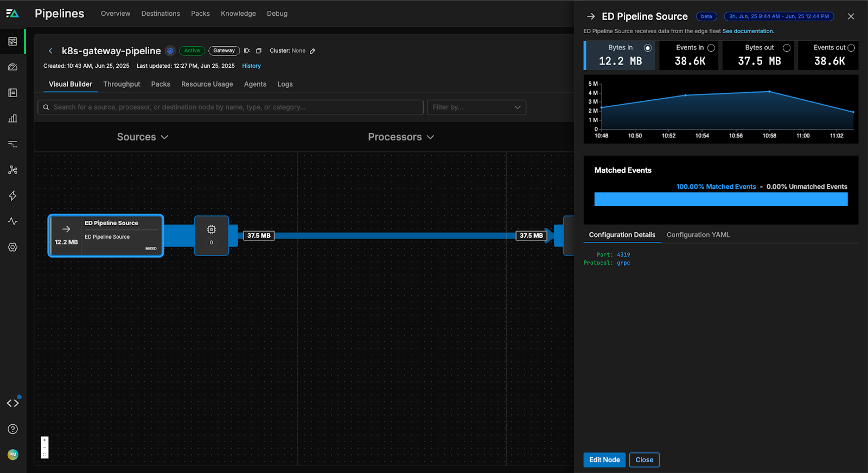Click the back arrow beside k8s-gateway-pipeline
The width and height of the screenshot is (868, 473).
pos(50,51)
